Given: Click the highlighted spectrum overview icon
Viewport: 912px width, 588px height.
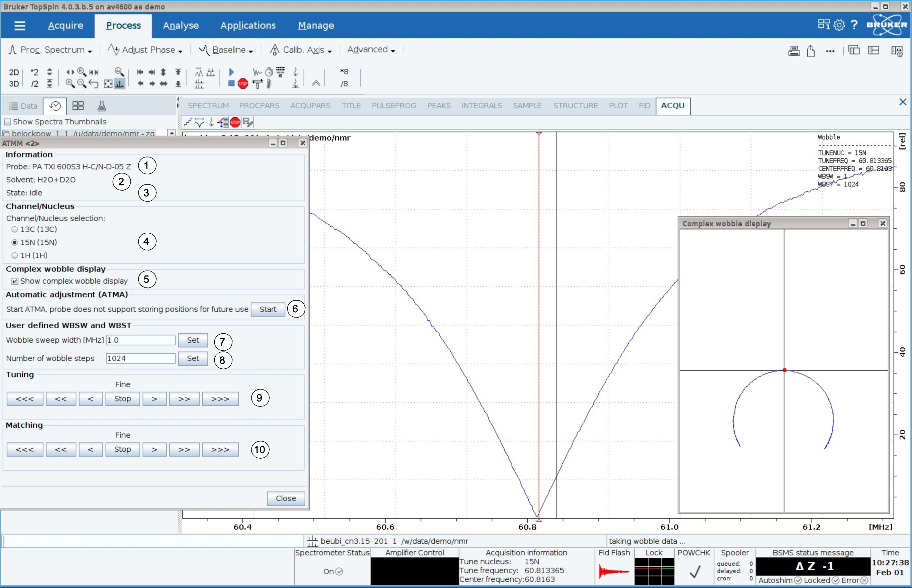Looking at the screenshot, I should [119, 84].
